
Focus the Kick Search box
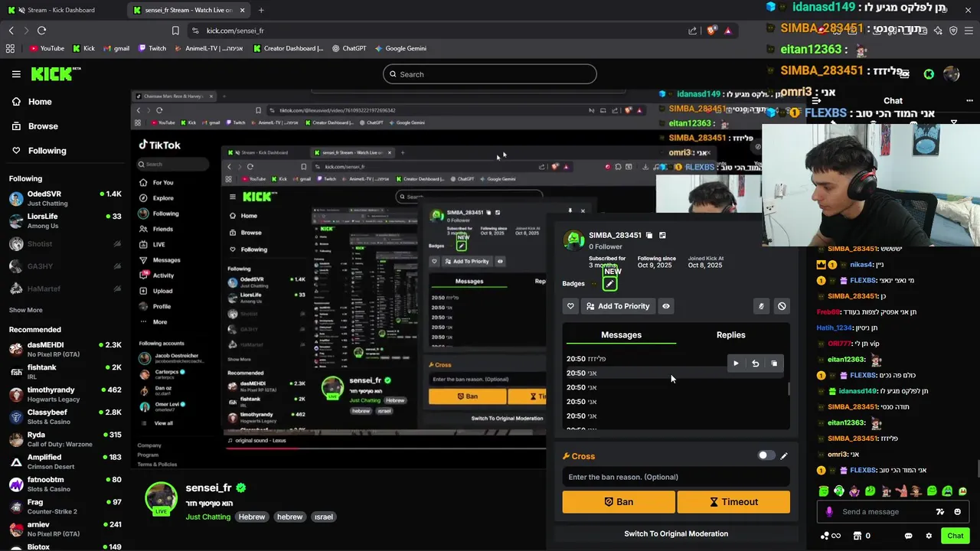click(x=490, y=74)
